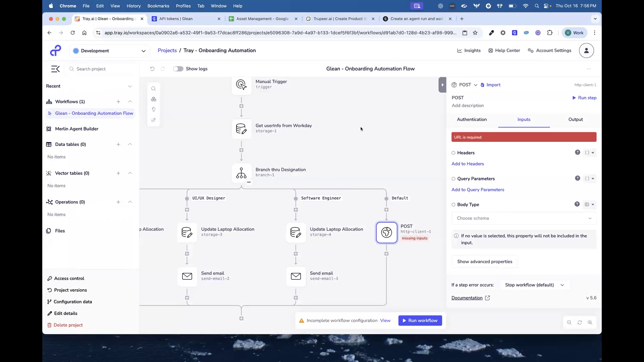Viewport: 644px width, 362px height.
Task: Click the Run workflow button
Action: tap(420, 320)
